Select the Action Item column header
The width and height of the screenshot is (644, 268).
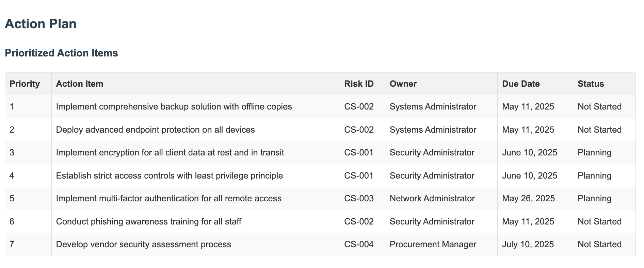pos(79,84)
